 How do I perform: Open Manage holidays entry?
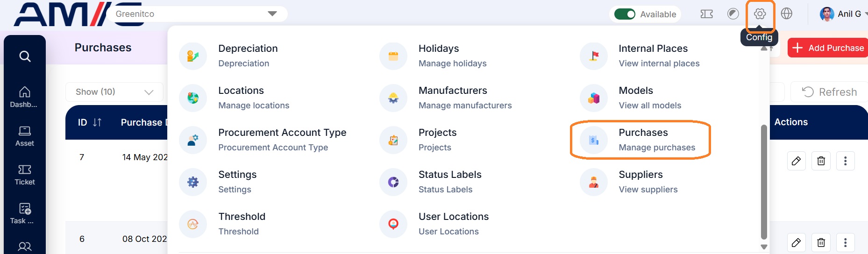pyautogui.click(x=452, y=63)
